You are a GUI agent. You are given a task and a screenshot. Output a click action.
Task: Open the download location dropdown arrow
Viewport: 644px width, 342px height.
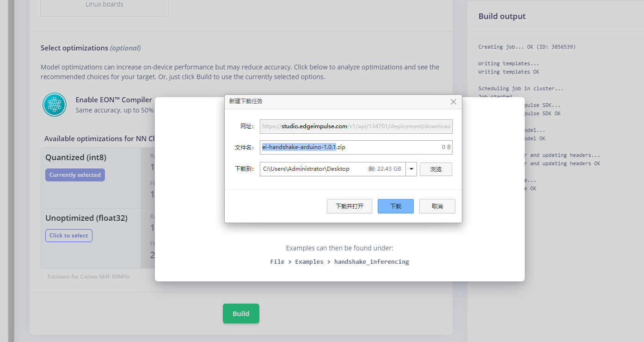click(411, 169)
